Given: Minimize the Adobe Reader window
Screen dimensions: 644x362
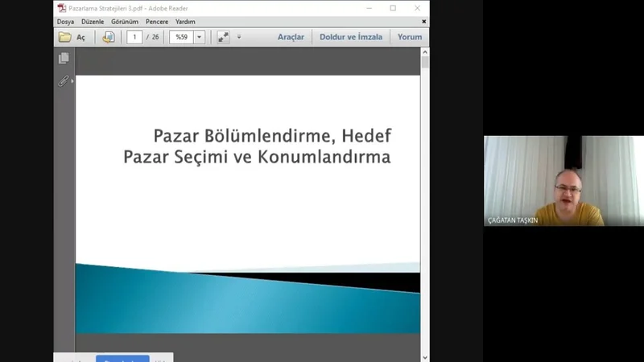Looking at the screenshot, I should 369,8.
